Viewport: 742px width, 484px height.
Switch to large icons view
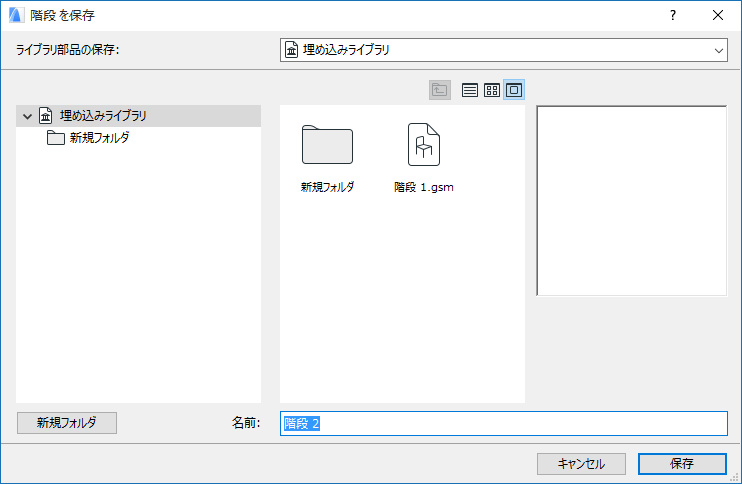[514, 90]
